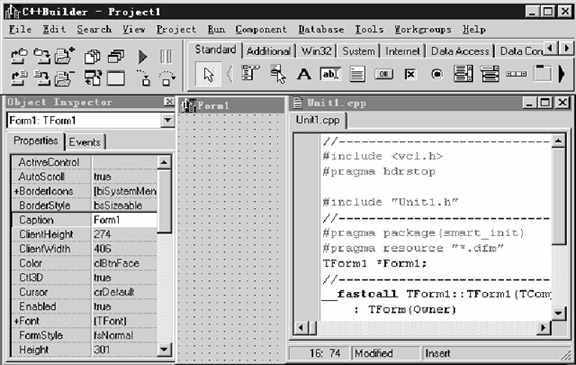
Task: Select the CheckBox component icon
Action: 410,75
